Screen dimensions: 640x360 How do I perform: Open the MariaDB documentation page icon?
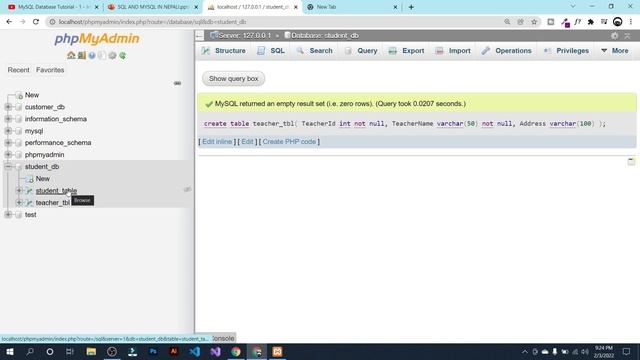pos(102,55)
